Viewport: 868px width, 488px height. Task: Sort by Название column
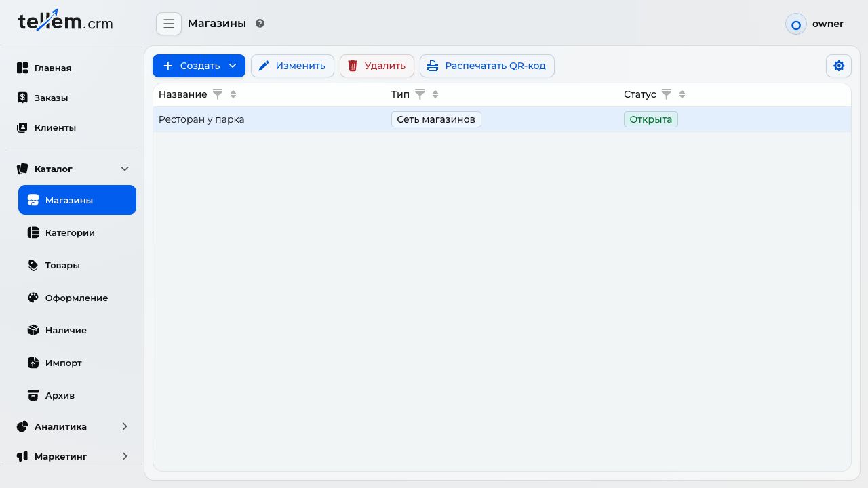233,94
